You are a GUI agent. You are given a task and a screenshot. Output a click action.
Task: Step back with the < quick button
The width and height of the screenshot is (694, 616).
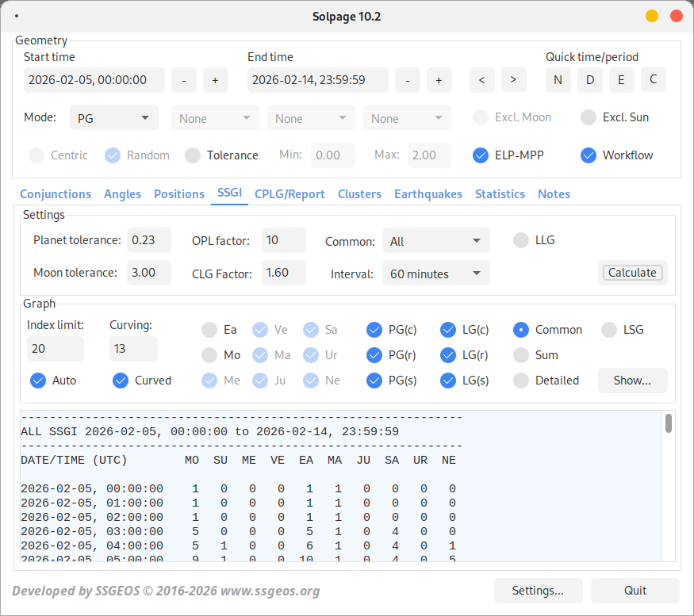(481, 79)
